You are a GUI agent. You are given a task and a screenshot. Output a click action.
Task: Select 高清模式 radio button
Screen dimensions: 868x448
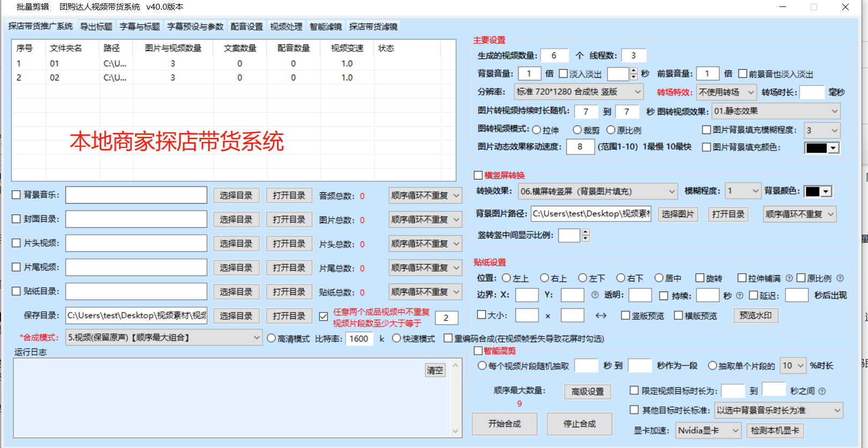tap(271, 339)
